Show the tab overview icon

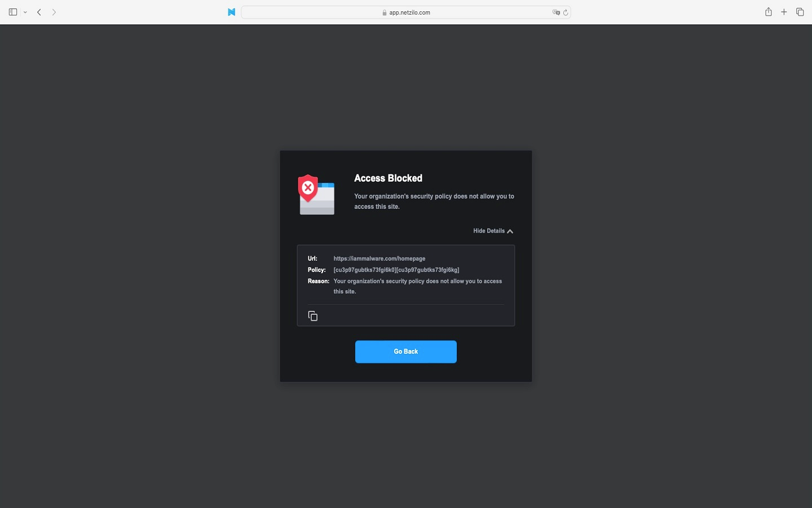800,12
